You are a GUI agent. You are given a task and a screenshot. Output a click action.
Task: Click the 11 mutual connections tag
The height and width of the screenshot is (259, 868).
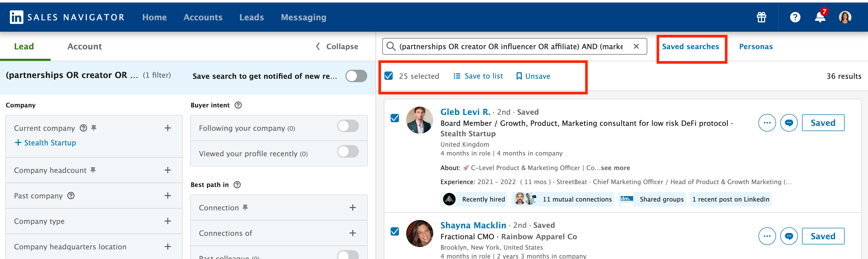[x=563, y=199]
